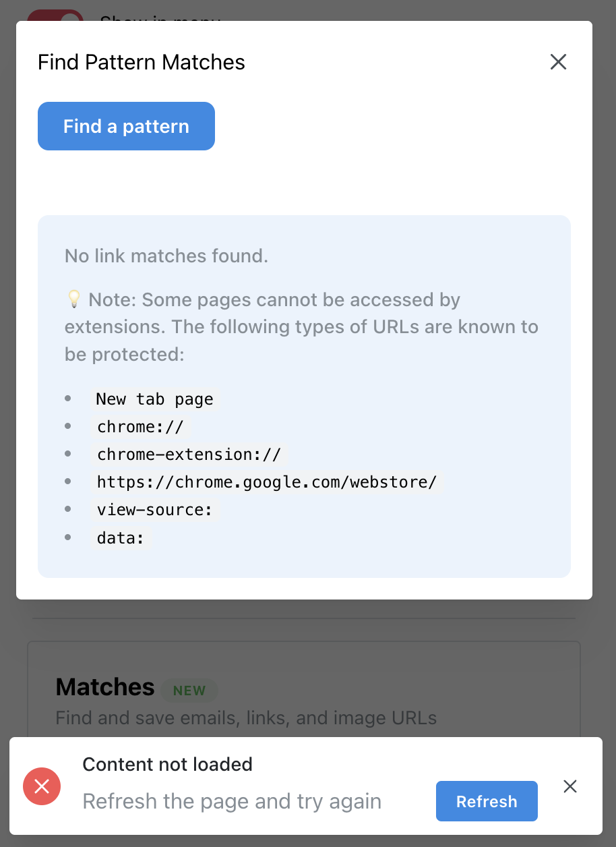Select the 'view-source:' code item
Viewport: 616px width, 847px height.
tap(155, 510)
